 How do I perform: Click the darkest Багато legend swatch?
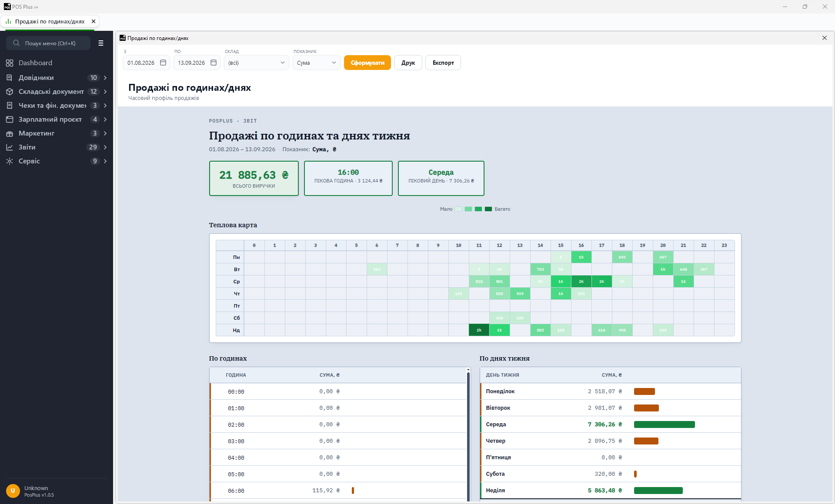tap(488, 209)
